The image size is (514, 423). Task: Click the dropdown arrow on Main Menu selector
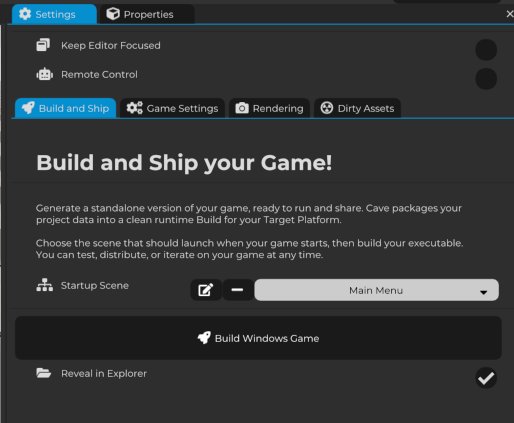click(x=484, y=292)
